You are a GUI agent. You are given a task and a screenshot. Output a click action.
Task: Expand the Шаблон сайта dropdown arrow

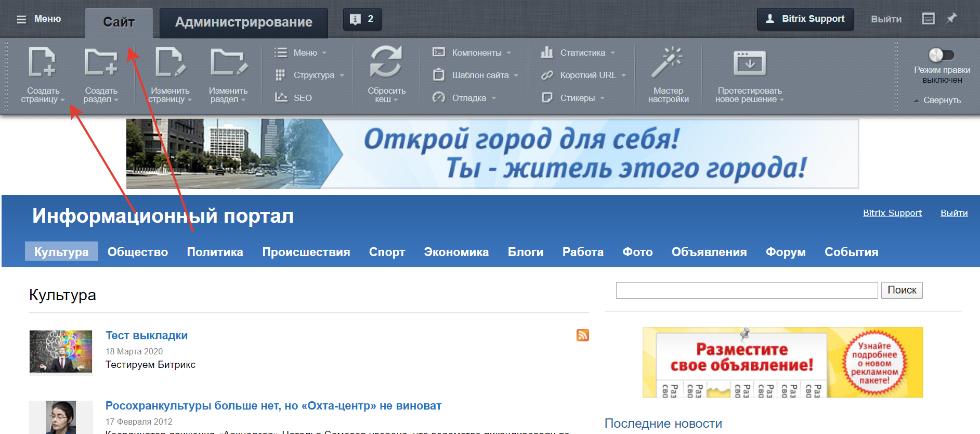click(516, 75)
